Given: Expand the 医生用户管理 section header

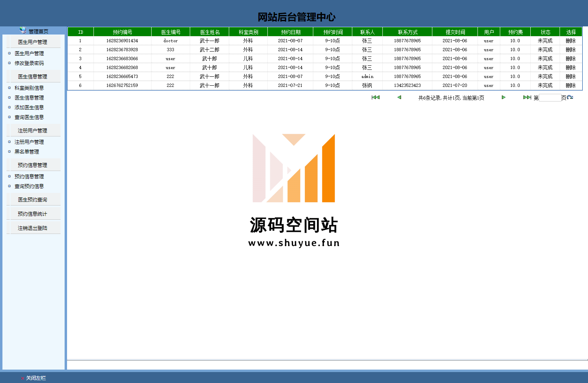Looking at the screenshot, I should click(x=33, y=42).
